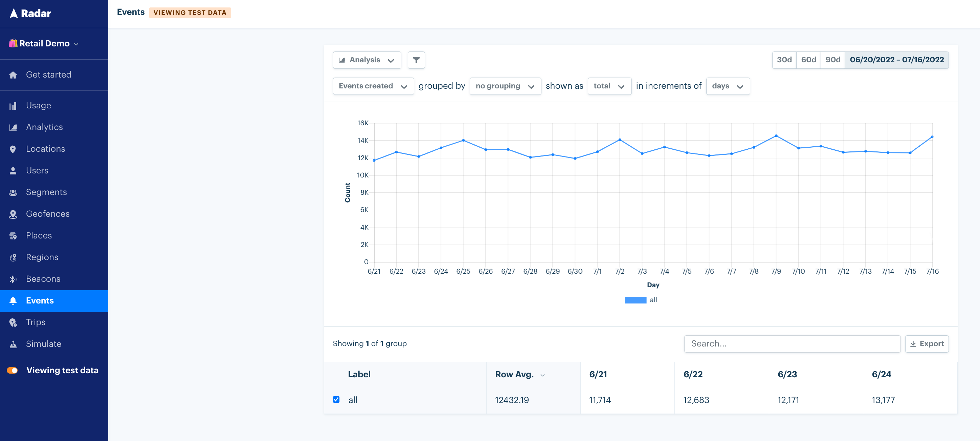This screenshot has width=980, height=441.
Task: Select the 60d range tab
Action: (x=808, y=60)
